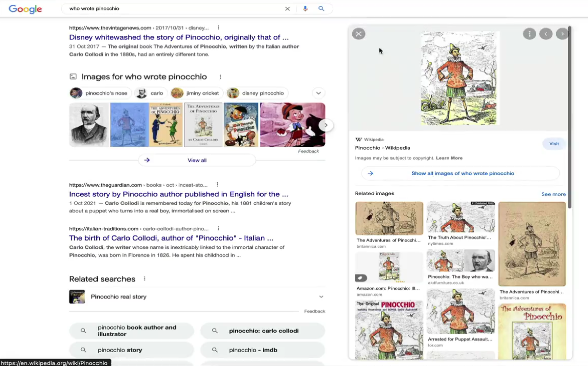Expand the Pinocchio real story related search
This screenshot has width=588, height=372.
(x=321, y=297)
